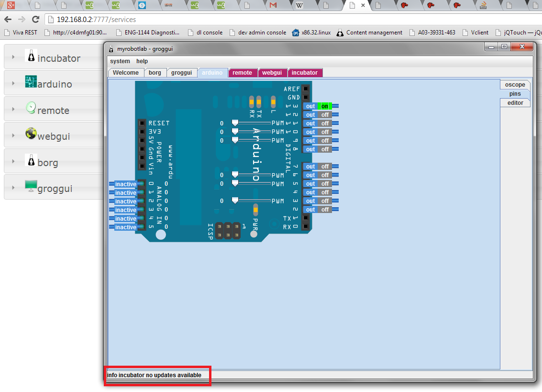This screenshot has width=542, height=392.
Task: Turn on digital pin 2 with its off button
Action: tap(325, 210)
